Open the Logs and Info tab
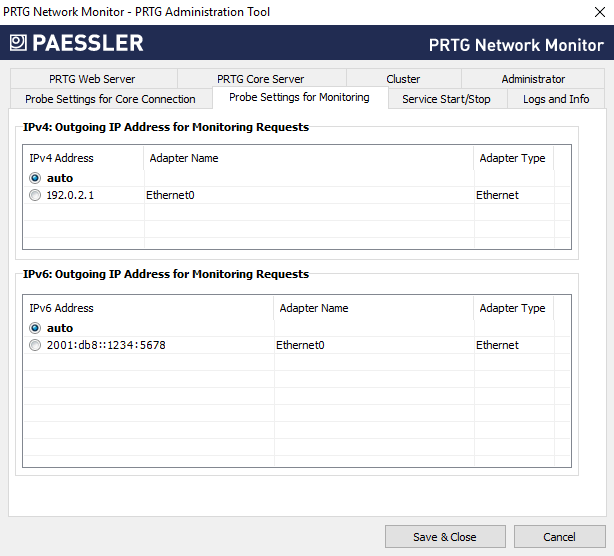The width and height of the screenshot is (614, 556). (556, 99)
